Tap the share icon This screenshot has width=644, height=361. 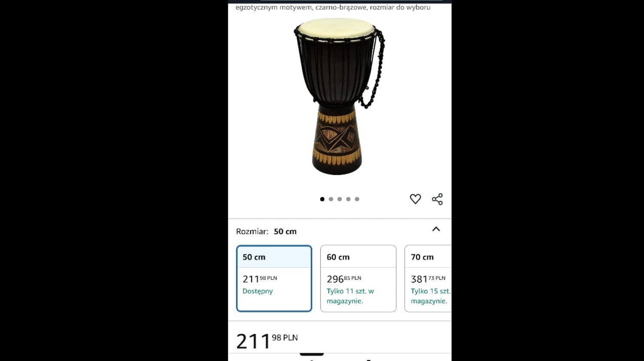tap(437, 199)
